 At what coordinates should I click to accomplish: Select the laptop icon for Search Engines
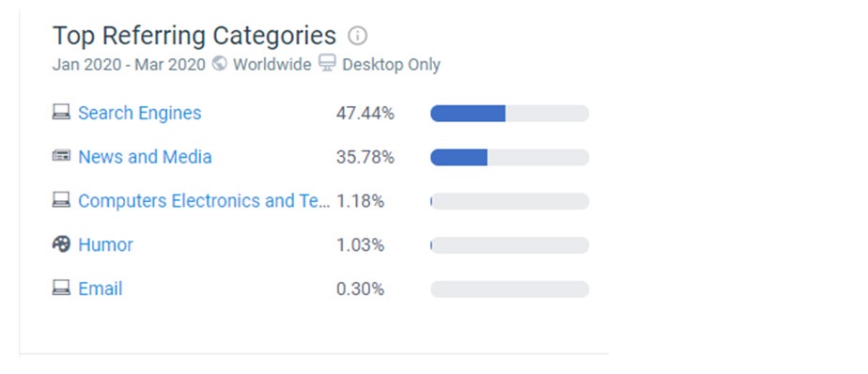click(61, 113)
